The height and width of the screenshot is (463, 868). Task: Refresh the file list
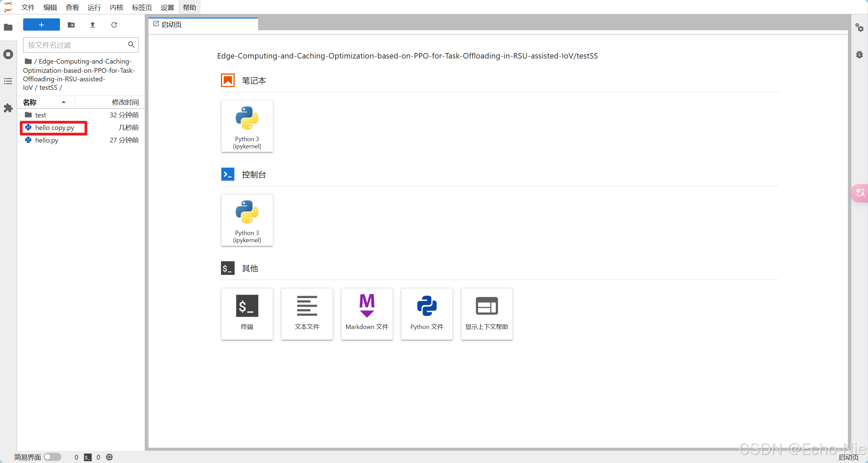[x=114, y=25]
